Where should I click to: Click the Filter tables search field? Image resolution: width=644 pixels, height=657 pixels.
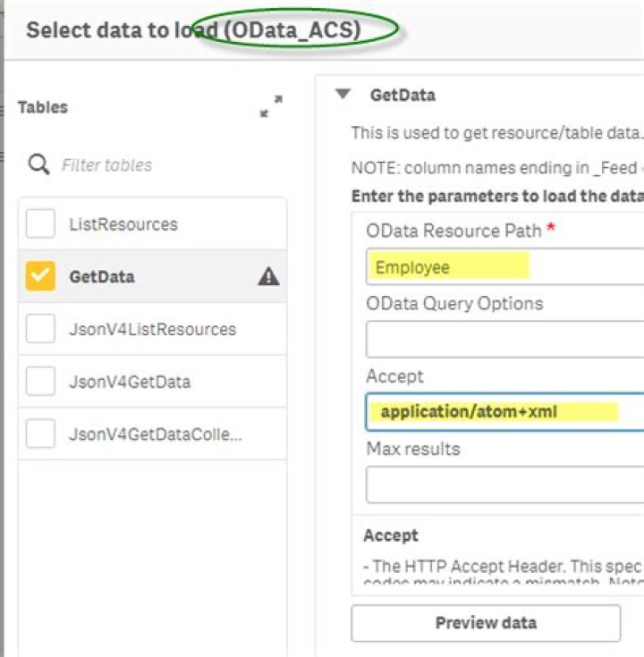coord(155,164)
